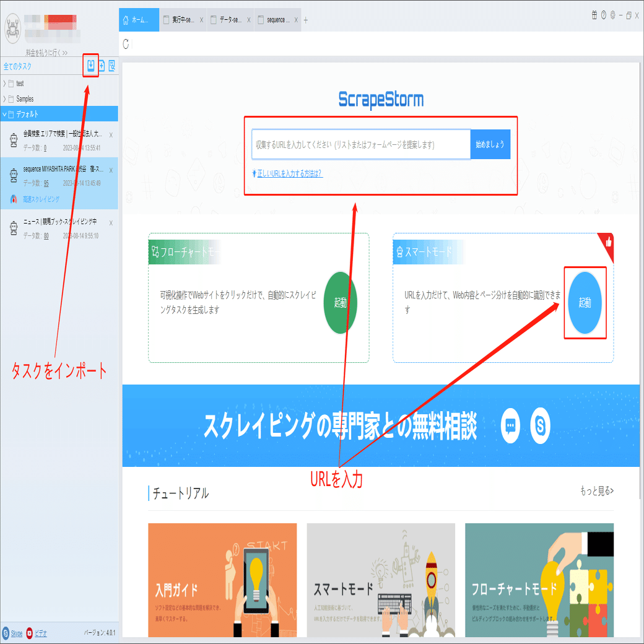Click the 始めましょう button
Viewport: 644px width, 644px height.
click(490, 144)
